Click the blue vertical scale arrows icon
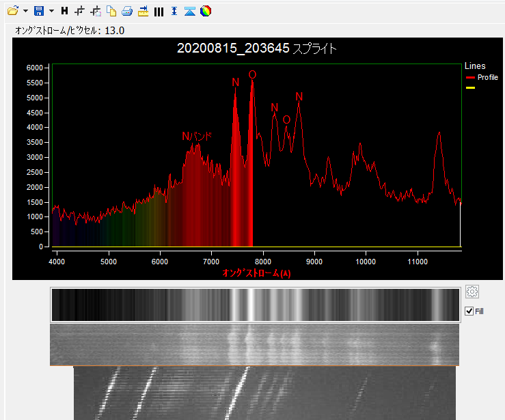Screen dimensions: 505x420 tap(174, 11)
